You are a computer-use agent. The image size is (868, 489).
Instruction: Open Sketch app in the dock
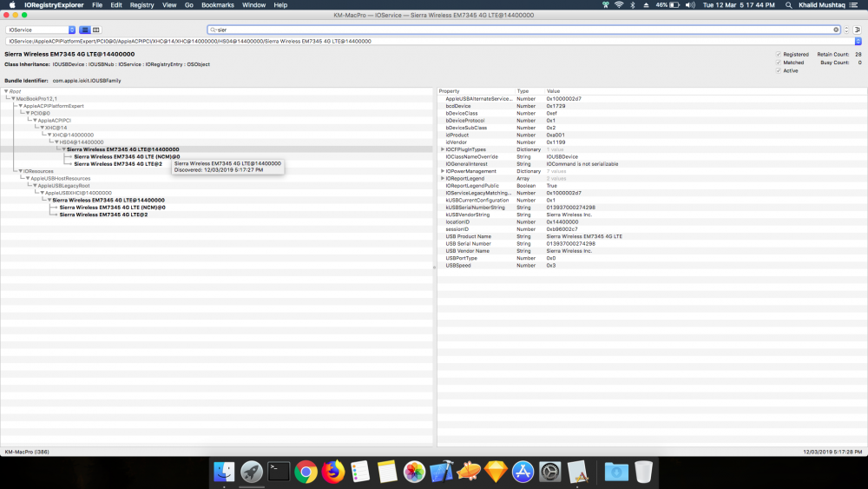pos(496,472)
